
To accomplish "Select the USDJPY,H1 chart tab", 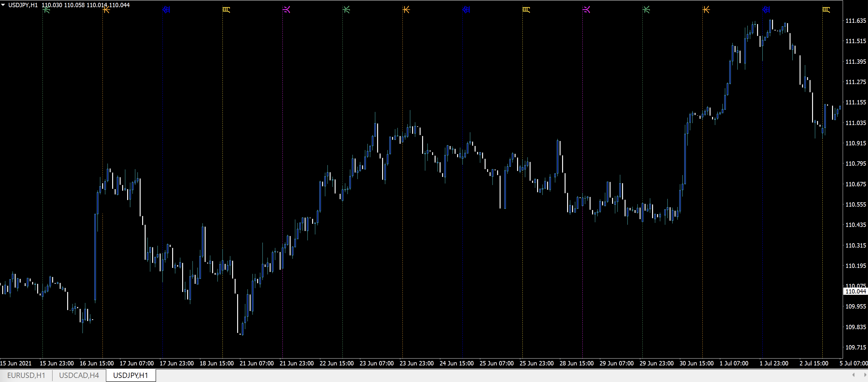I will pos(130,375).
